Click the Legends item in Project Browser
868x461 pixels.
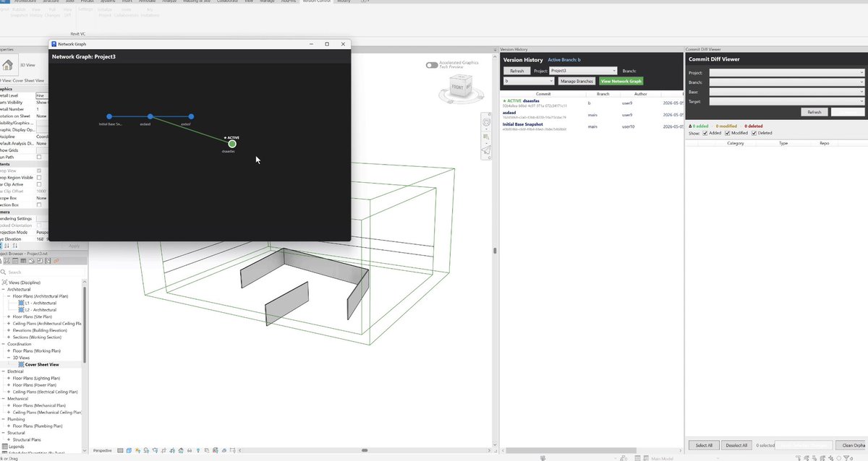pos(16,447)
